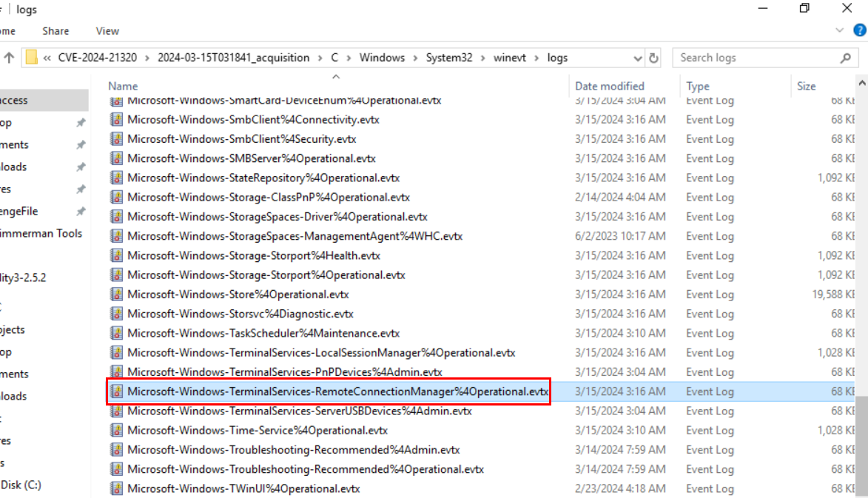Select the Quick access navigation item

pyautogui.click(x=44, y=100)
